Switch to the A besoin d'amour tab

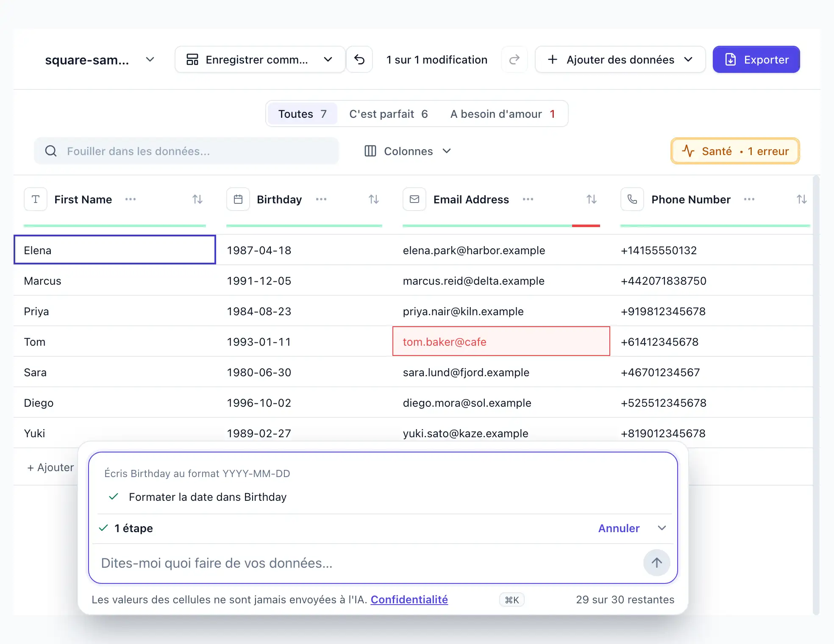(503, 114)
